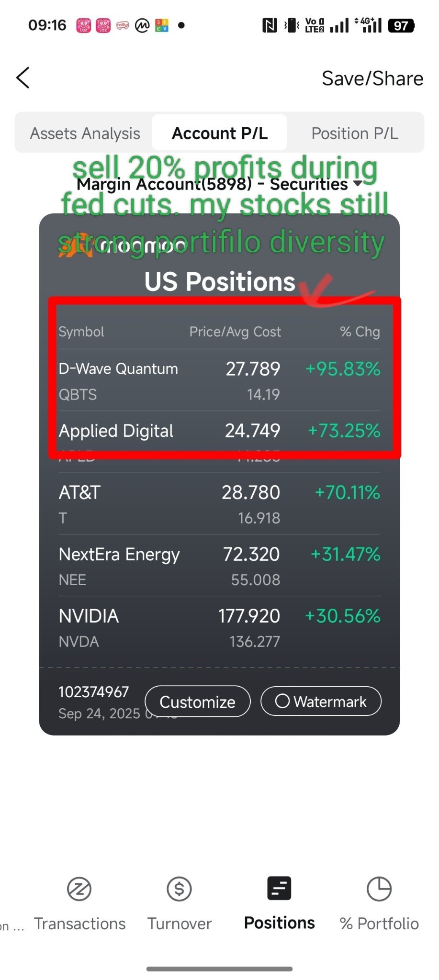439x980 pixels.
Task: Tap the back arrow icon
Action: (x=23, y=78)
